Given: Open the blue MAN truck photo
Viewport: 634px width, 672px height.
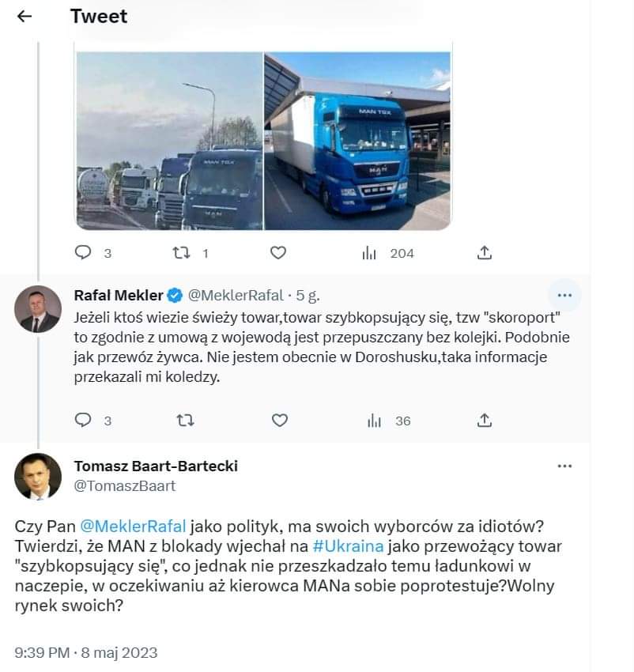Looking at the screenshot, I should click(x=357, y=141).
